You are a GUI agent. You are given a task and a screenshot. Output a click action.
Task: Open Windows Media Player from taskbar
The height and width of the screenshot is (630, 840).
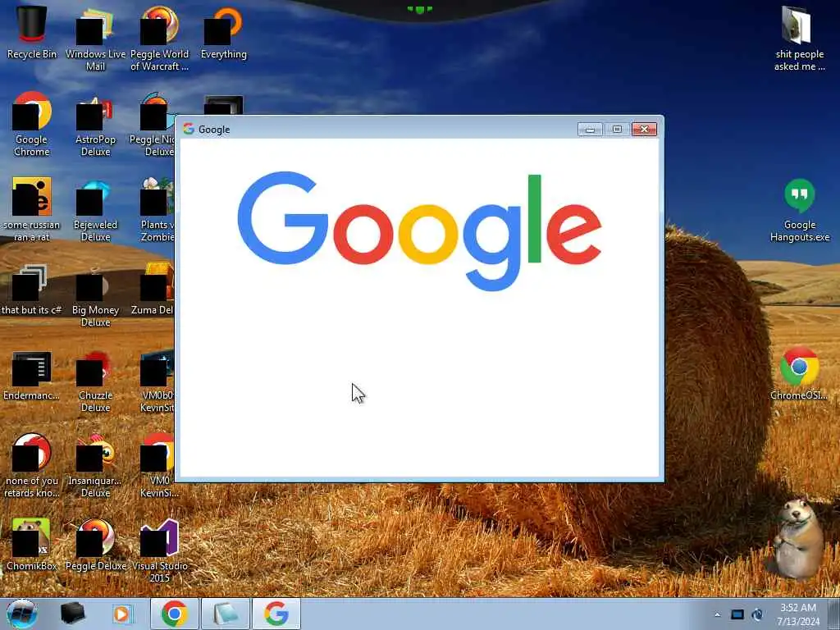[121, 614]
